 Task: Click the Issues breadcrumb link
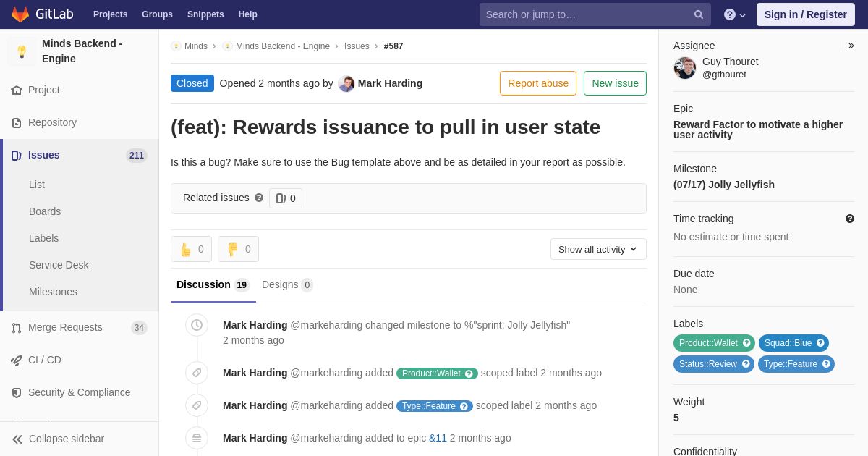click(357, 46)
